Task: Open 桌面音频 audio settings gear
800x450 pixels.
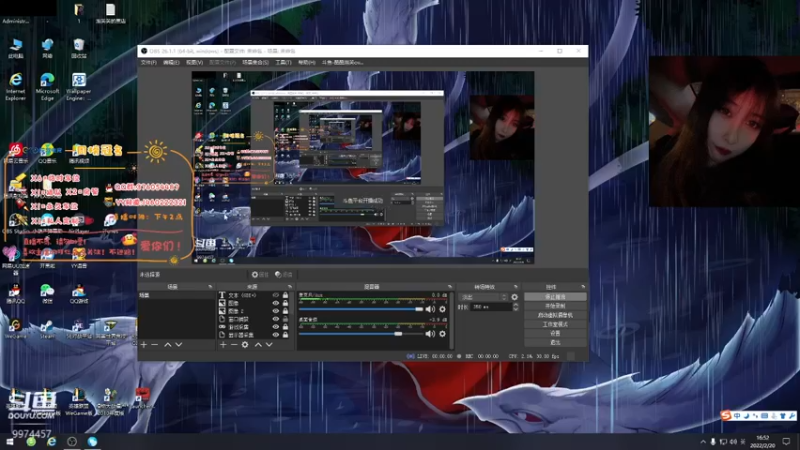Action: click(x=442, y=334)
